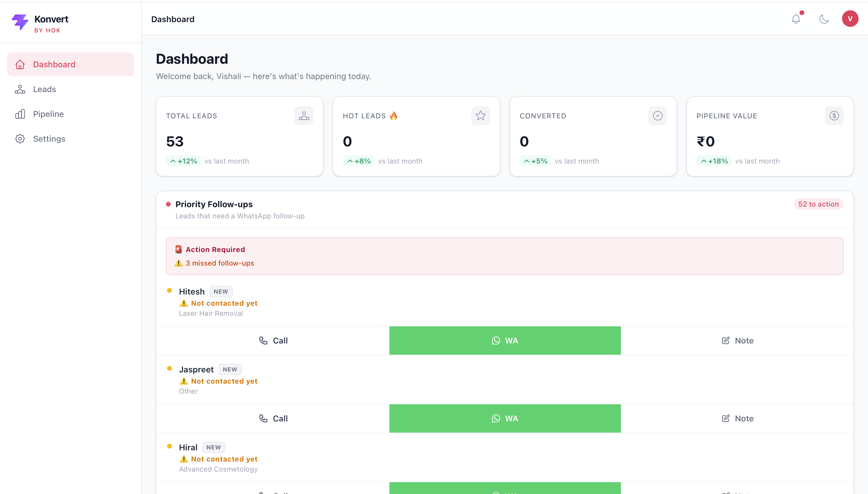
Task: Click the Action Required siren icon
Action: [x=179, y=249]
